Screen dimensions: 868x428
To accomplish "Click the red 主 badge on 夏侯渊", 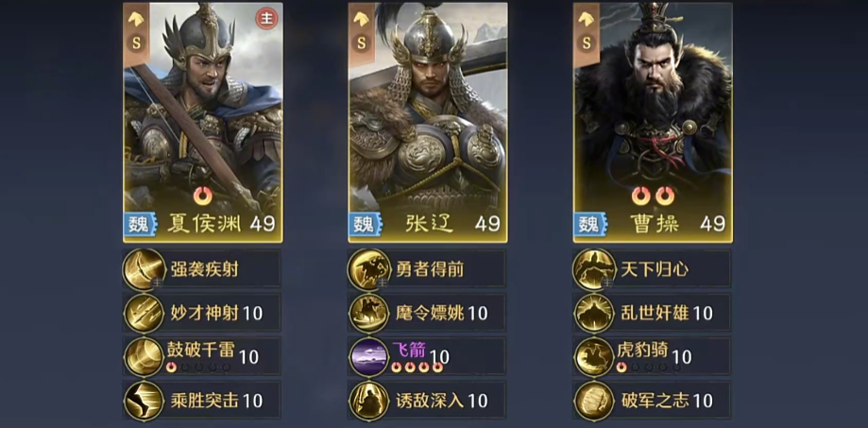I will point(266,19).
